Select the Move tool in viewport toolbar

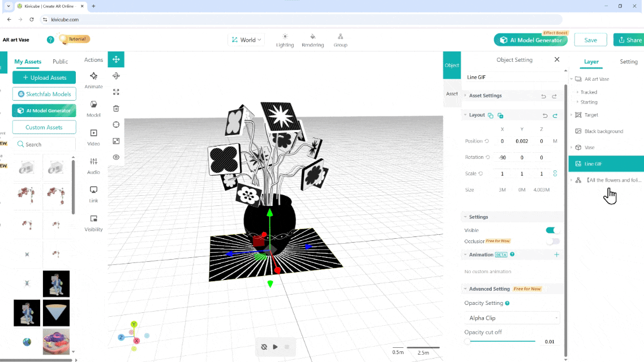pos(116,59)
